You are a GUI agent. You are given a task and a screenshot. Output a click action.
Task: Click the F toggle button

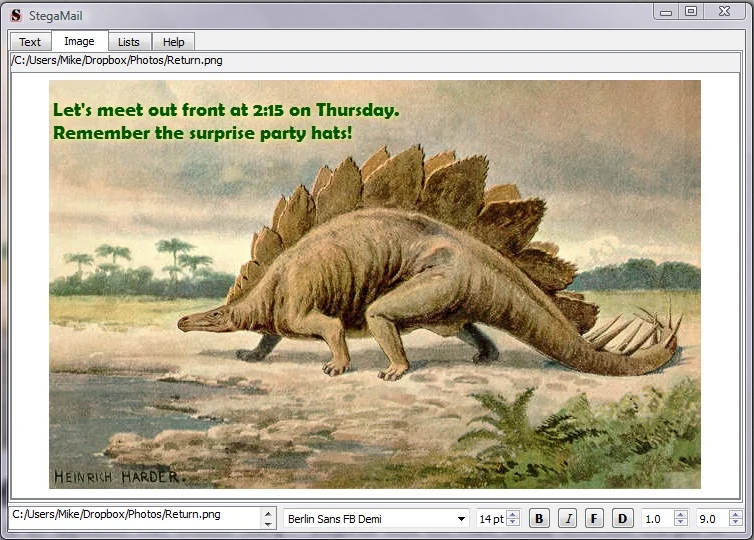[594, 519]
